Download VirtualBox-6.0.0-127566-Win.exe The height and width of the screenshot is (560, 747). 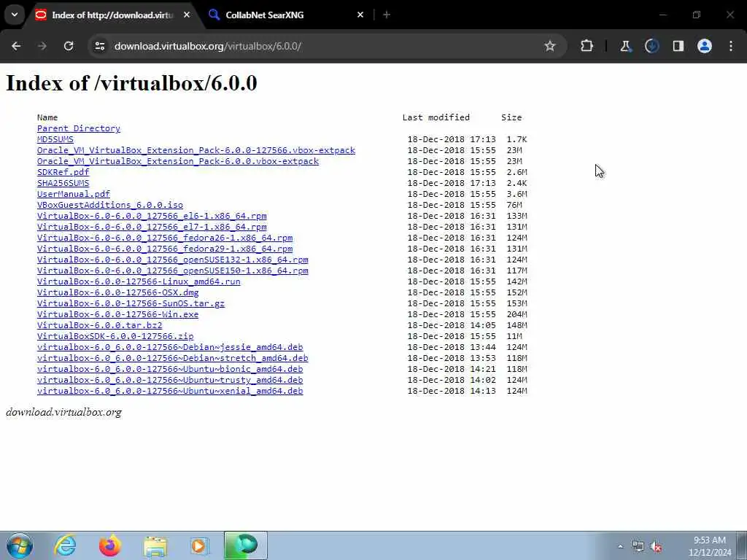pyautogui.click(x=117, y=315)
